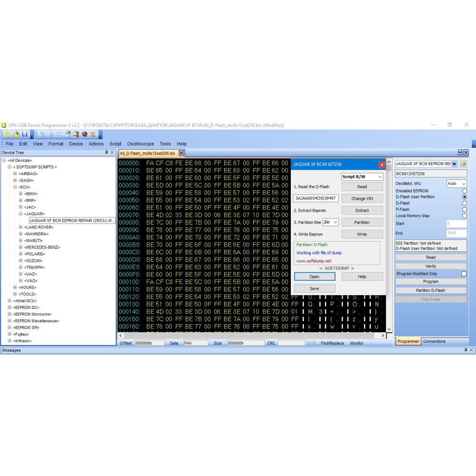The width and height of the screenshot is (476, 476).
Task: Toggle the Program Modified Only checkbox
Action: [x=464, y=274]
